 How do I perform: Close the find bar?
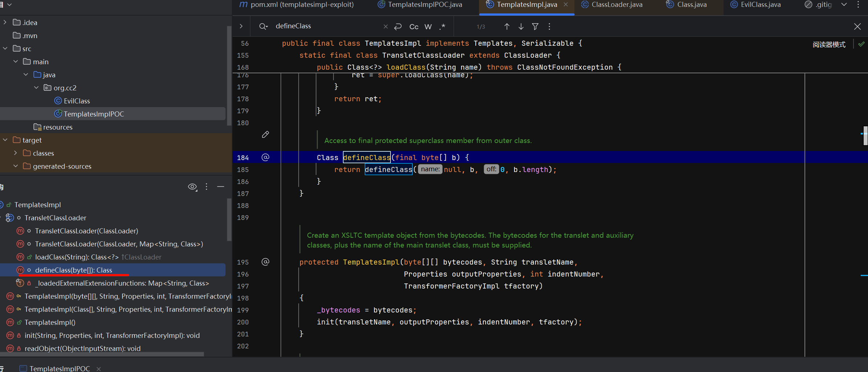point(857,26)
